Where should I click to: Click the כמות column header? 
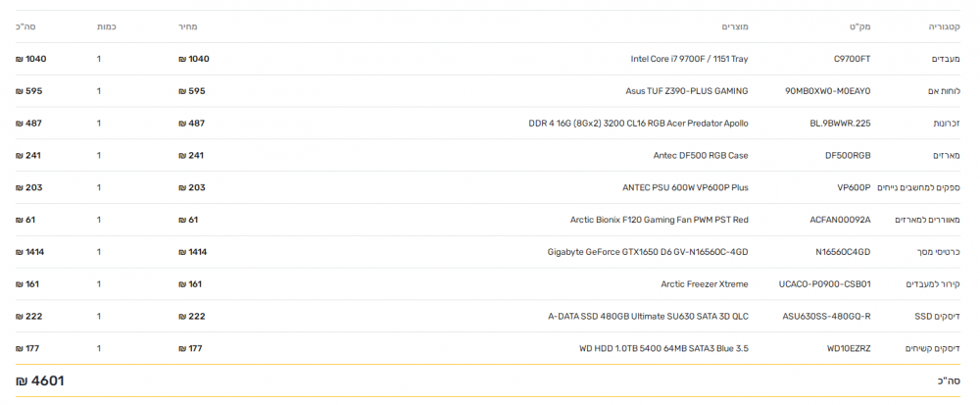(x=106, y=26)
